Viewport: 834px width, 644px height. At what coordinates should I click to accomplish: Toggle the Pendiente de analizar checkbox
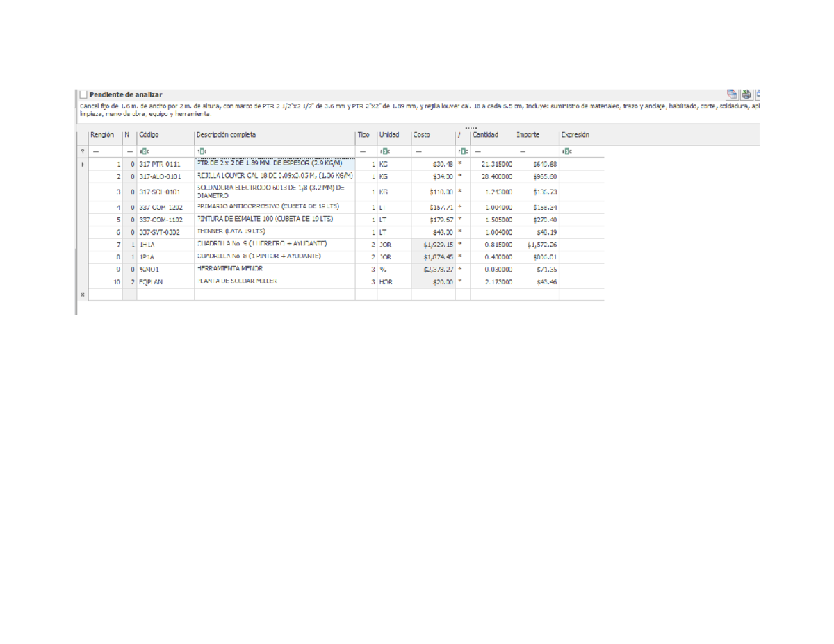(x=83, y=94)
